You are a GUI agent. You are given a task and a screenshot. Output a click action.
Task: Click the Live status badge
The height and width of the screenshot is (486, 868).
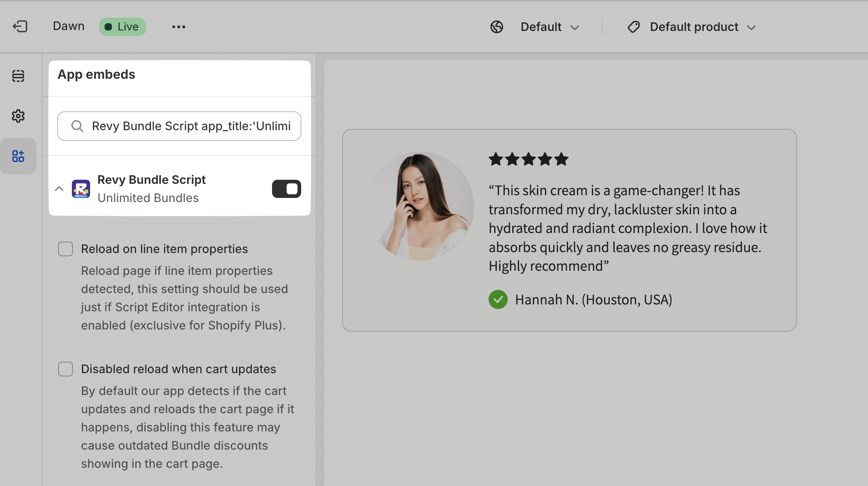(122, 27)
